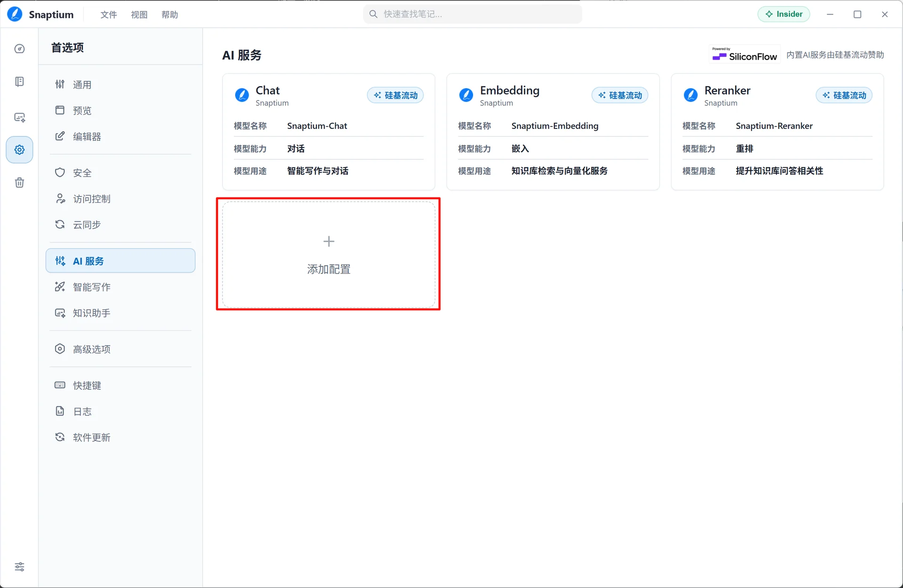Open 访问控制 access control settings

point(120,199)
